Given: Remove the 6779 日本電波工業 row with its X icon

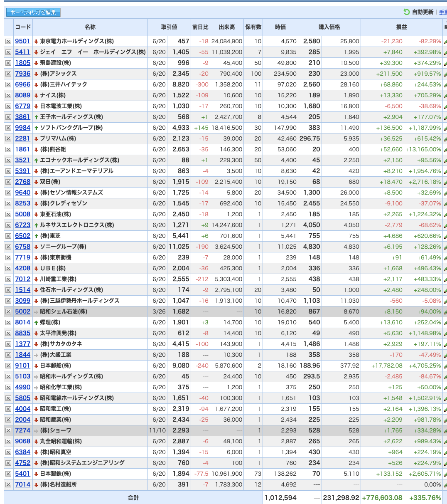Looking at the screenshot, I should tap(8, 106).
